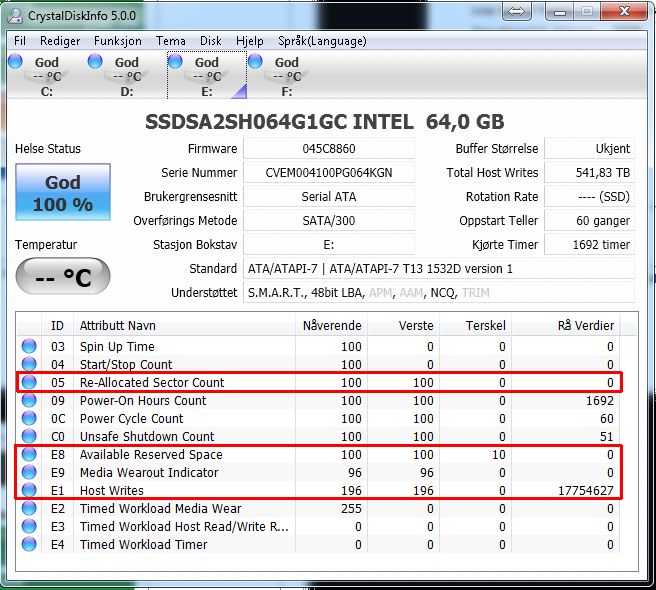This screenshot has width=656, height=590.
Task: Click status orb for Power Cycle Count
Action: pos(29,418)
